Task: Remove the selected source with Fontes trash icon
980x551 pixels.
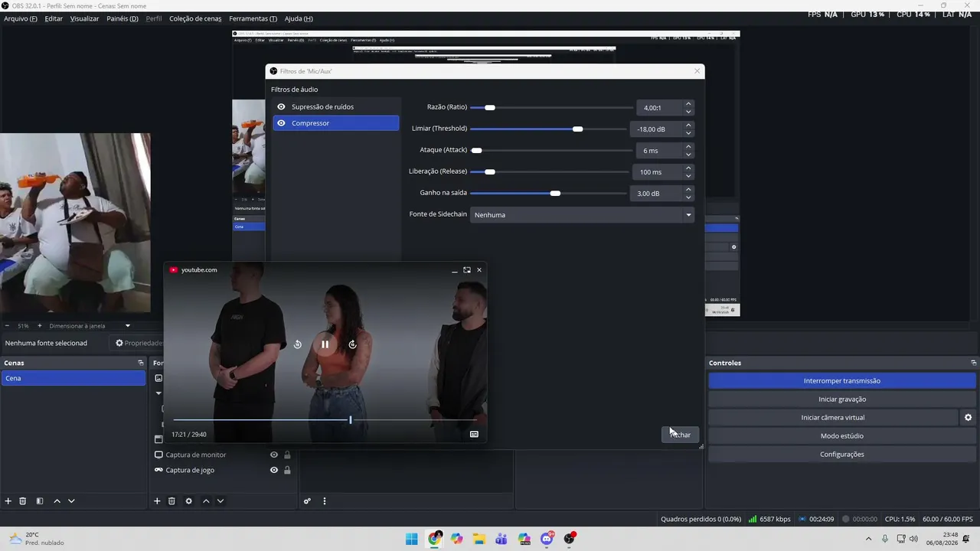Action: (171, 501)
